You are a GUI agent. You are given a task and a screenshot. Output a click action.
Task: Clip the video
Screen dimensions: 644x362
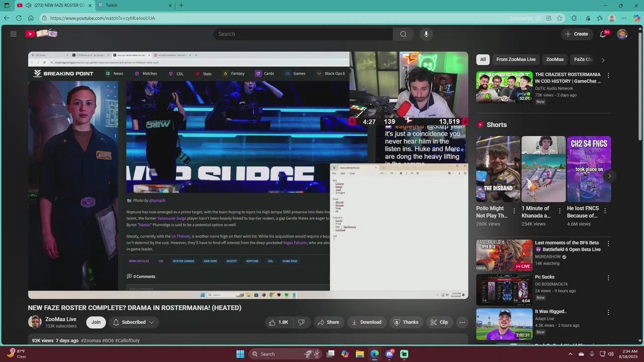439,322
